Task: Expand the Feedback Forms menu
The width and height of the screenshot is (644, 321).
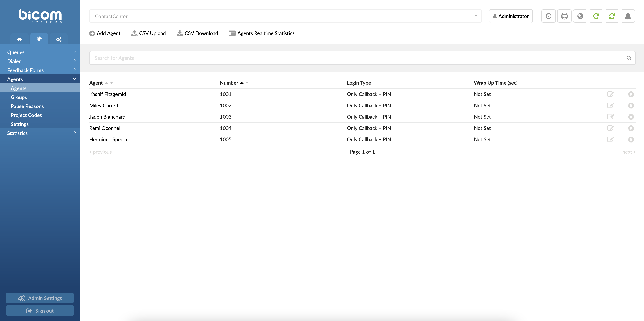Action: point(40,70)
